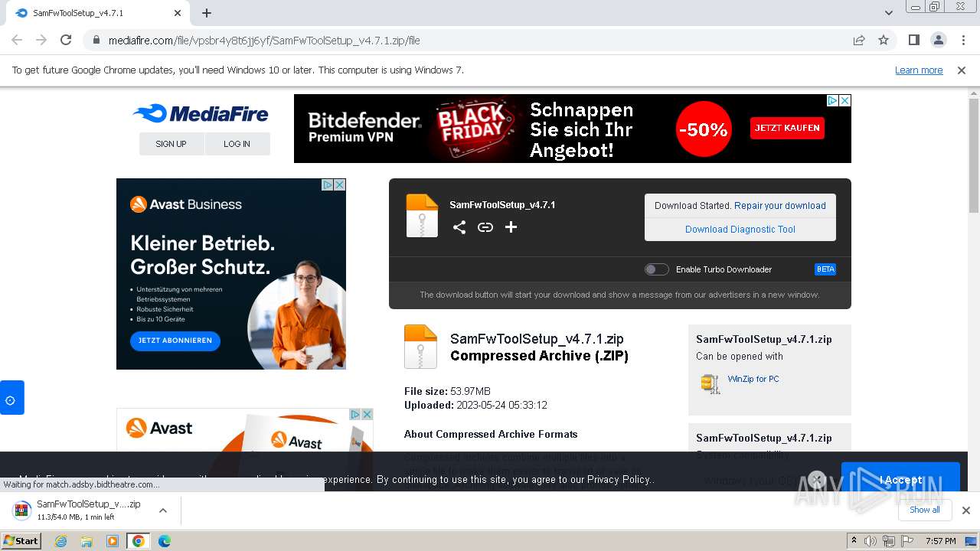Open media player from taskbar
Image resolution: width=980 pixels, height=551 pixels.
[113, 541]
